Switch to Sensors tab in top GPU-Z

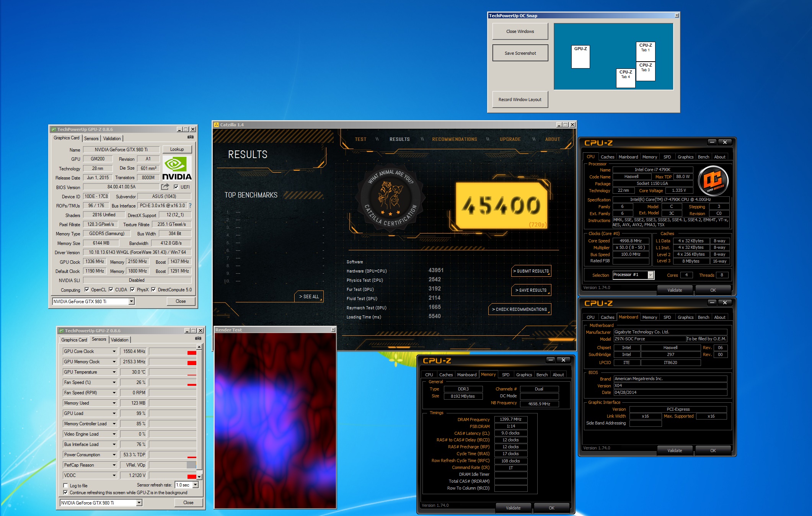[91, 139]
